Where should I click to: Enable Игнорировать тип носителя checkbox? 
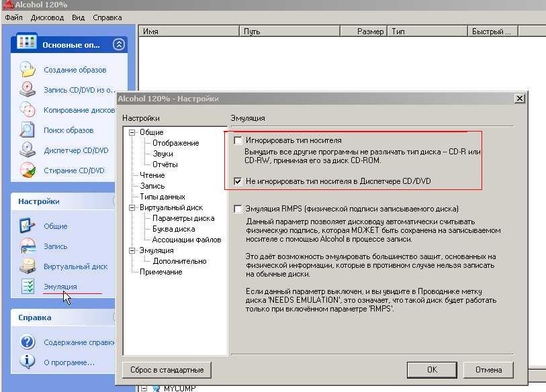[x=238, y=141]
